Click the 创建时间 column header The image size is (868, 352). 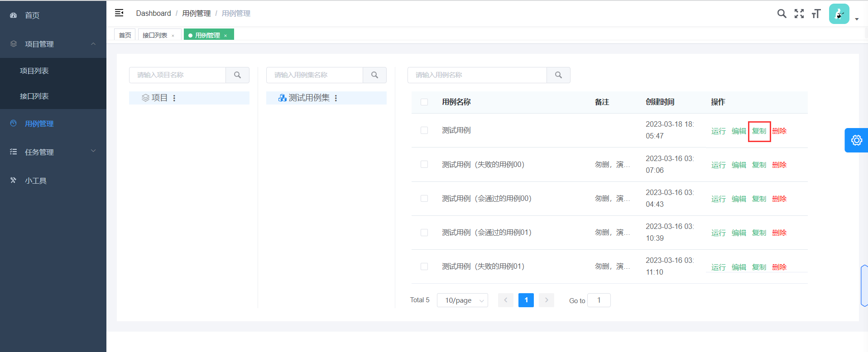660,102
